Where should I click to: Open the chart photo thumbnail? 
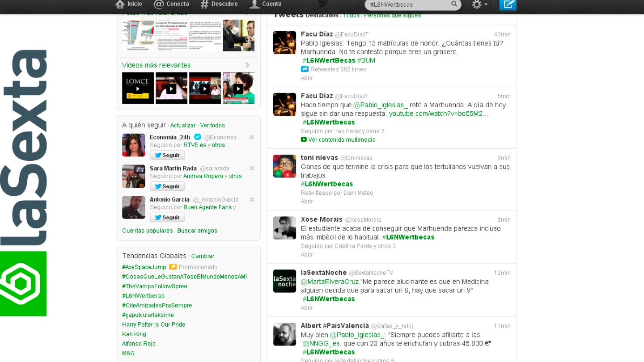[x=138, y=35]
